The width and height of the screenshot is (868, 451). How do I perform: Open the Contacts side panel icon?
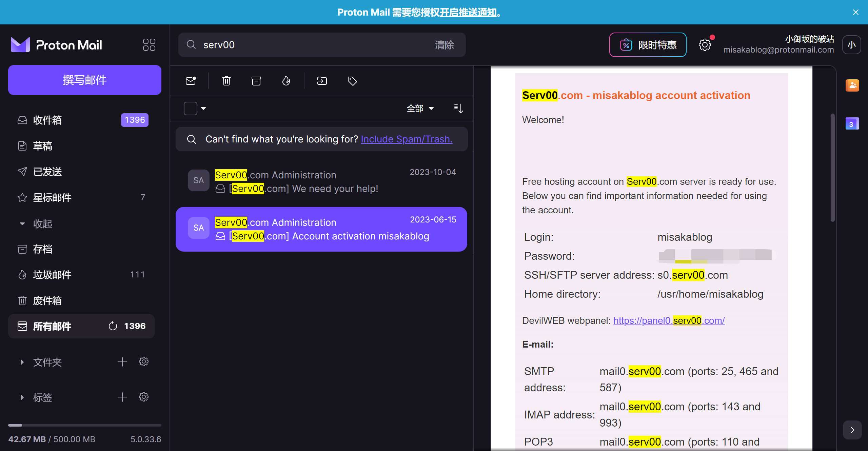coord(852,85)
